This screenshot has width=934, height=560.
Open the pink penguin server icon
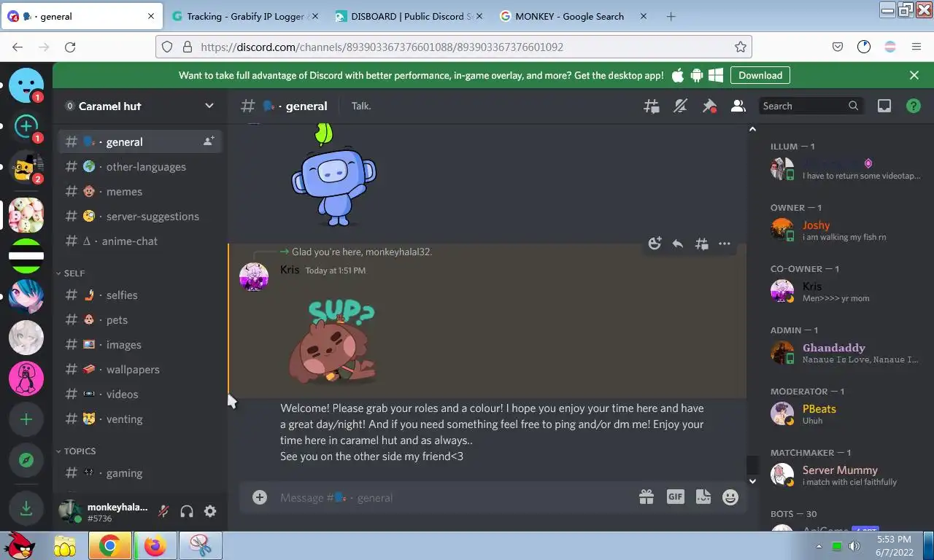coord(26,378)
